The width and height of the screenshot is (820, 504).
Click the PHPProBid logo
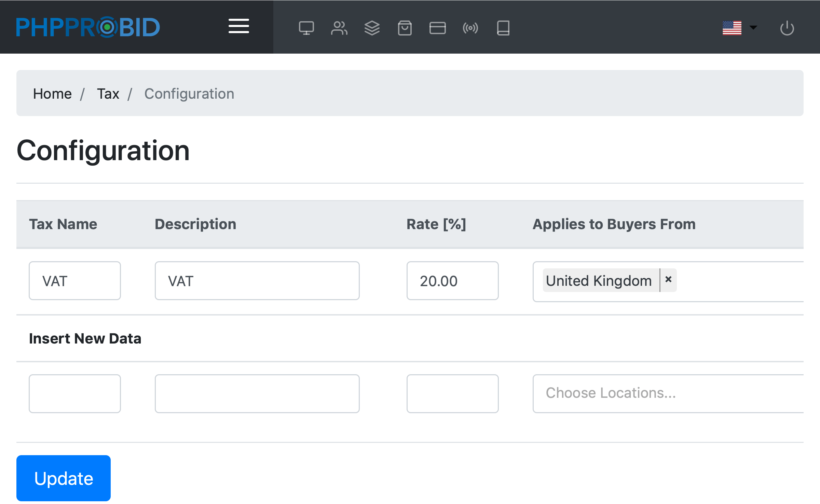pyautogui.click(x=88, y=27)
